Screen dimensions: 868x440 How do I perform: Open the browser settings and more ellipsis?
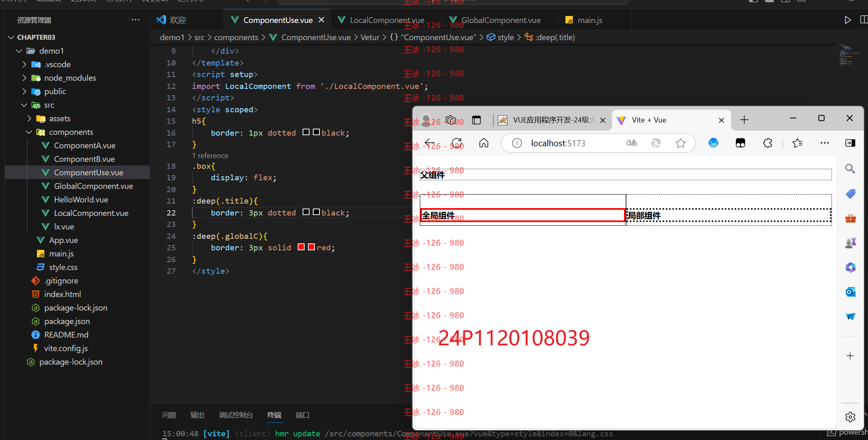click(825, 143)
